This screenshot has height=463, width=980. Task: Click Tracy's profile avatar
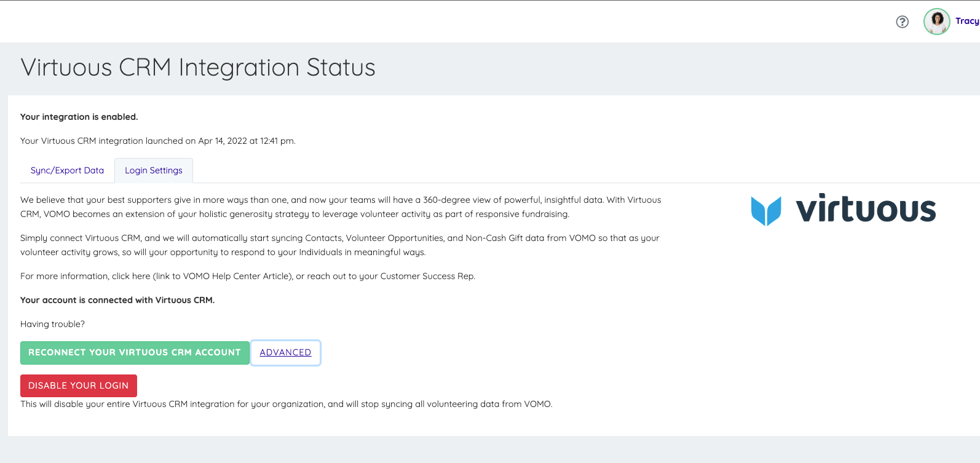936,22
